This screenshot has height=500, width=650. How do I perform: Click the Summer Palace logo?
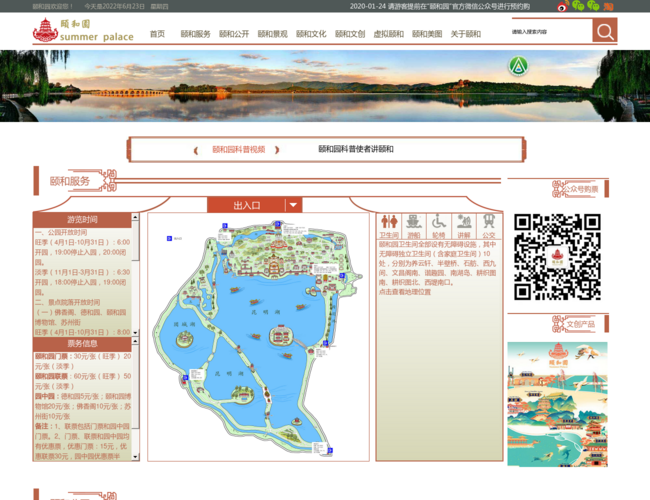pos(83,31)
